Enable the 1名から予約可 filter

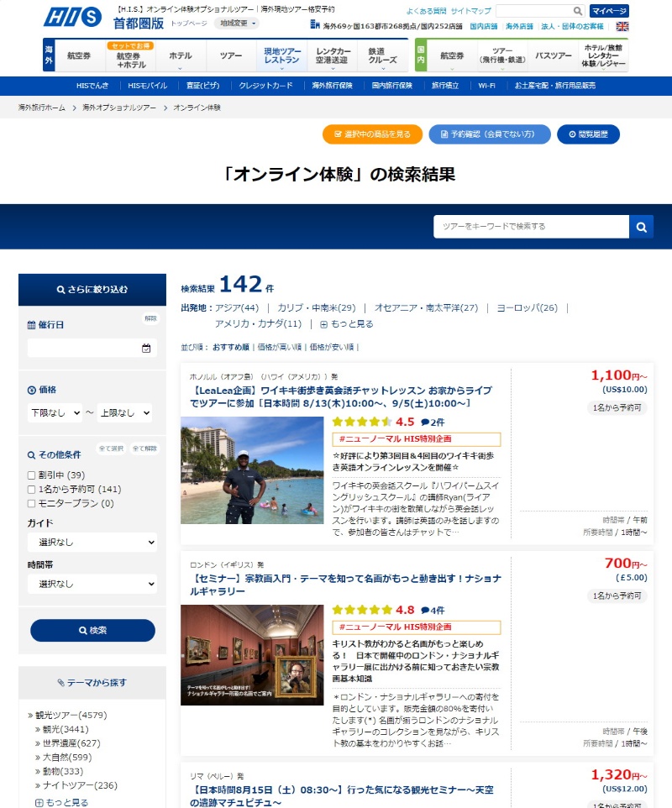(x=32, y=489)
